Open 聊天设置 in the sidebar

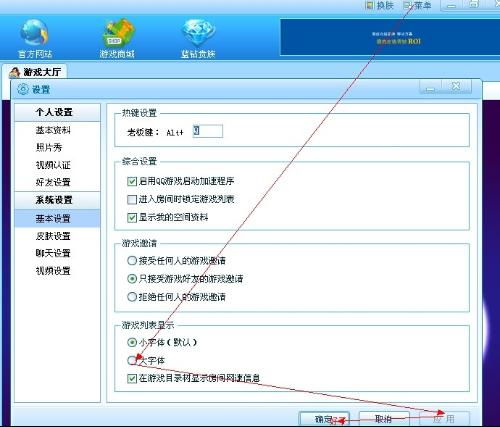pos(53,253)
